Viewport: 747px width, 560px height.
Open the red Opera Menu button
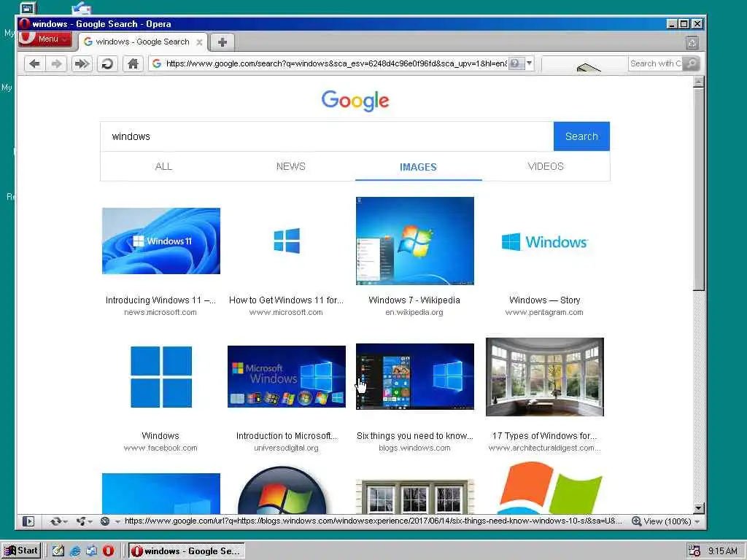[x=45, y=39]
